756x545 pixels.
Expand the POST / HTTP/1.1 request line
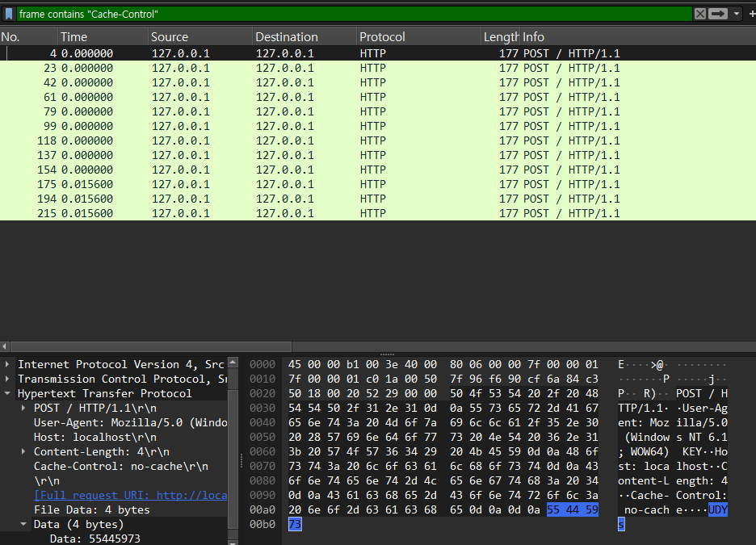(23, 408)
